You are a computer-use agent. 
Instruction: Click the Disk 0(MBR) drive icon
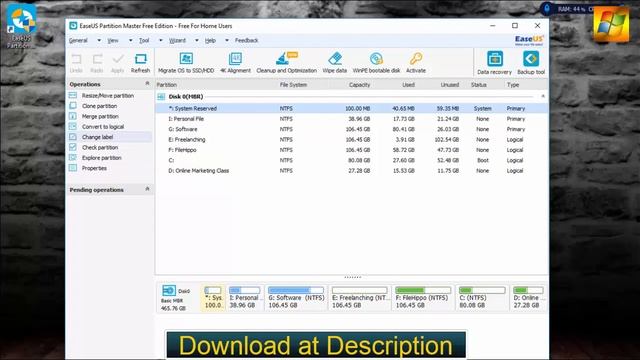(x=161, y=97)
